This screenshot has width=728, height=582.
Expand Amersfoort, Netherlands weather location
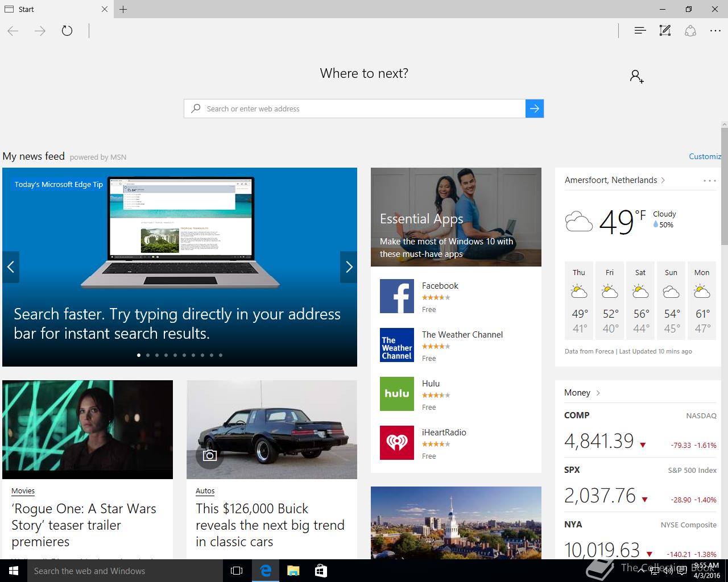point(615,180)
